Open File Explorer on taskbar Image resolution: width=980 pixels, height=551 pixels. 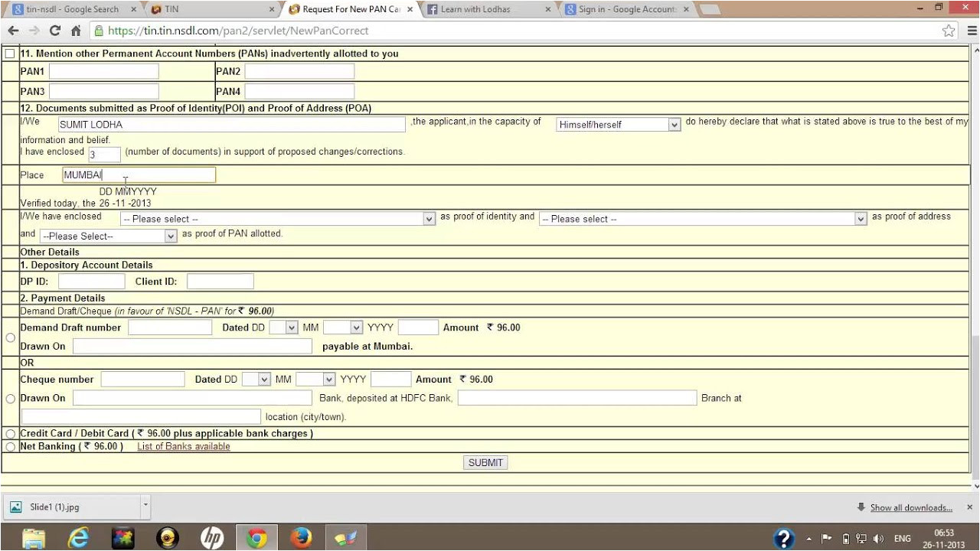click(34, 539)
